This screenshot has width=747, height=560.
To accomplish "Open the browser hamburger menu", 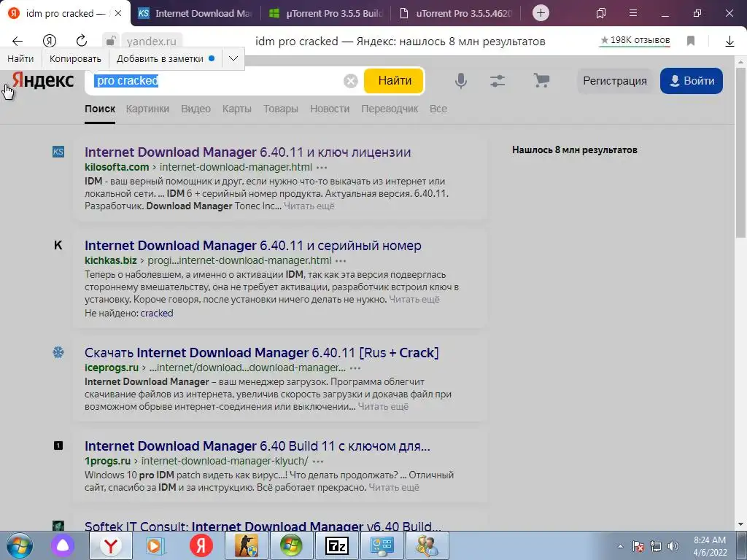I will click(633, 13).
